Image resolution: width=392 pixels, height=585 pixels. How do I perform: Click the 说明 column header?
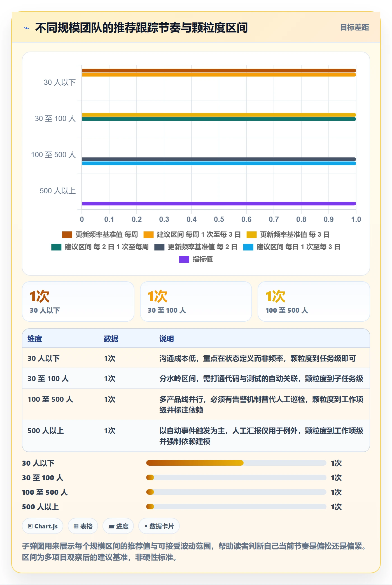point(167,339)
